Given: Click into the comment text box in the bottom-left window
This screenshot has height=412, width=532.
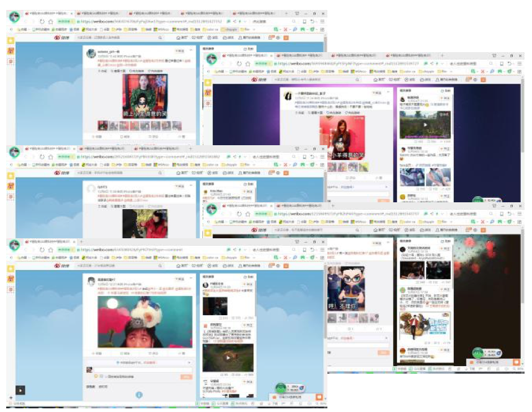Looking at the screenshot, I should pos(143,370).
